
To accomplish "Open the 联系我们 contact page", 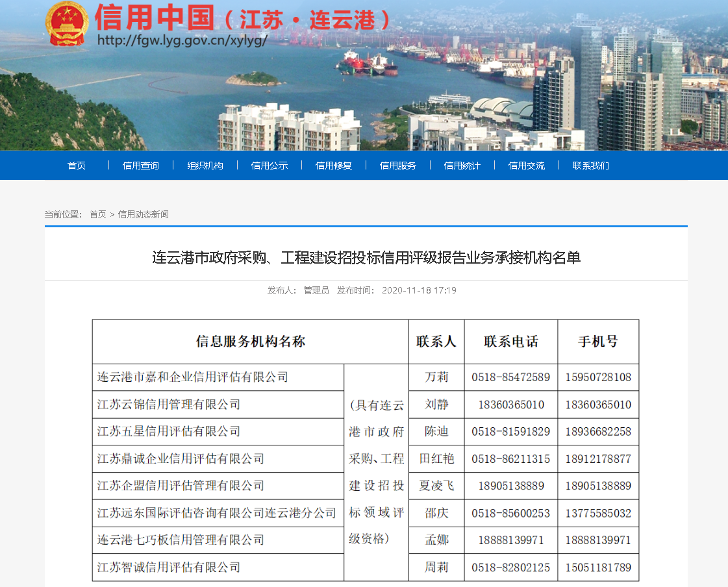I will (x=590, y=166).
